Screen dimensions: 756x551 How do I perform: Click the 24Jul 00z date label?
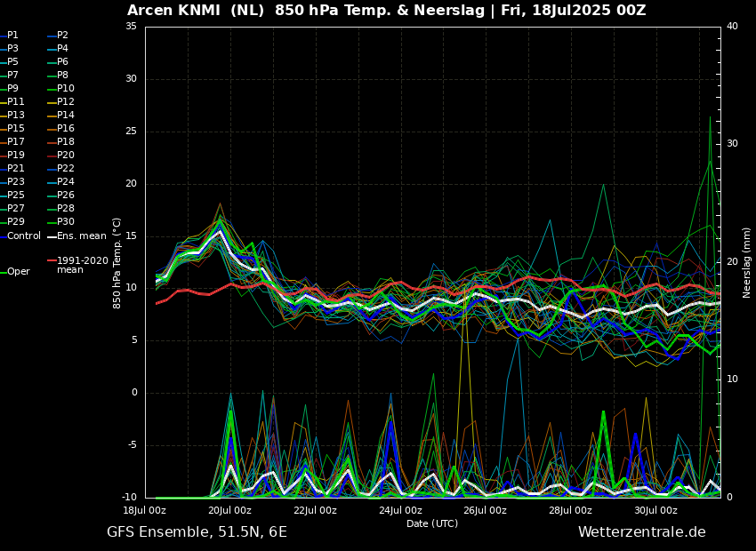click(400, 511)
